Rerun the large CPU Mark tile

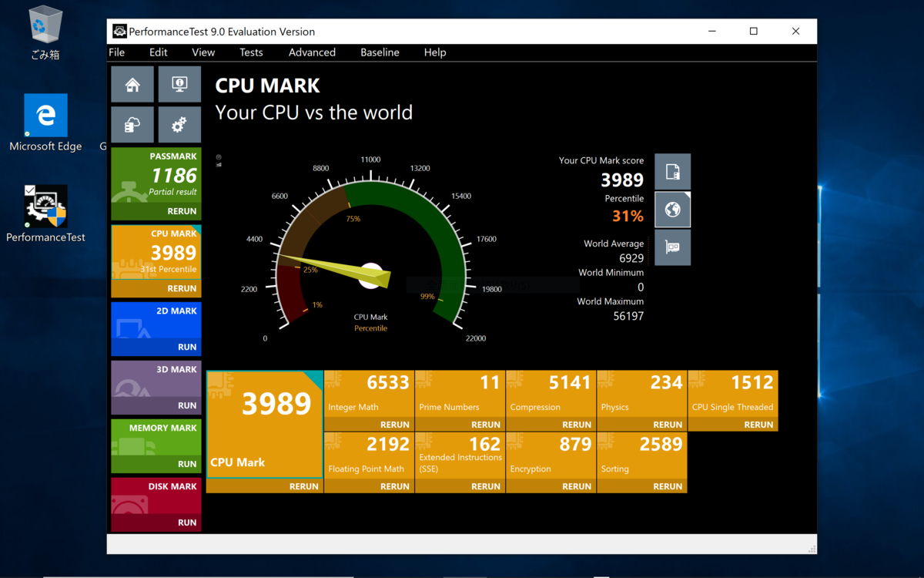coord(304,486)
